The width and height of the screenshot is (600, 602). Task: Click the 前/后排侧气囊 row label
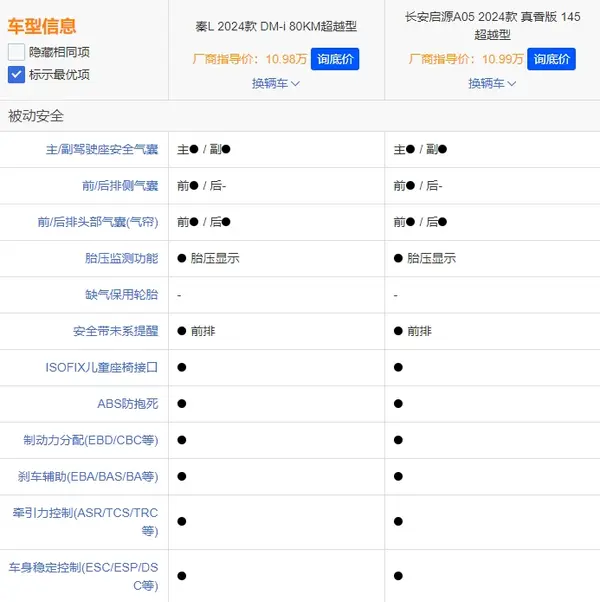(120, 186)
